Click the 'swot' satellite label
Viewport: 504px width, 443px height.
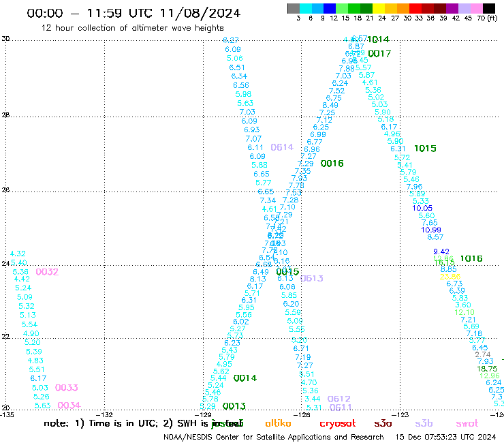pos(467,424)
